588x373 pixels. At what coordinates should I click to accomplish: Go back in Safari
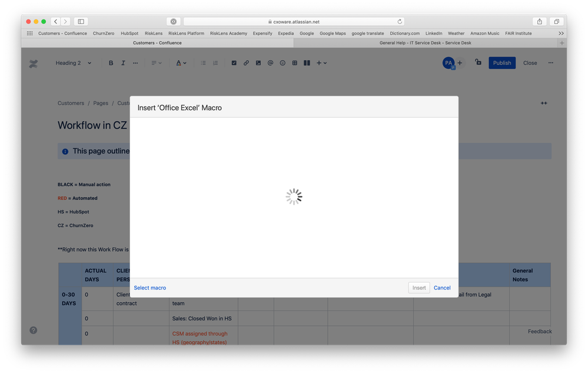[55, 22]
